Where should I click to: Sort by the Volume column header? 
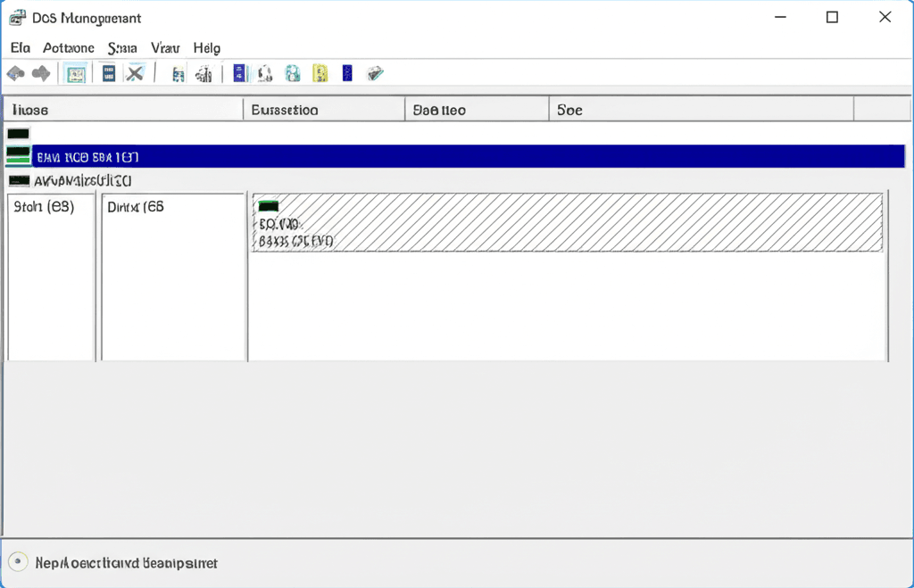point(122,109)
